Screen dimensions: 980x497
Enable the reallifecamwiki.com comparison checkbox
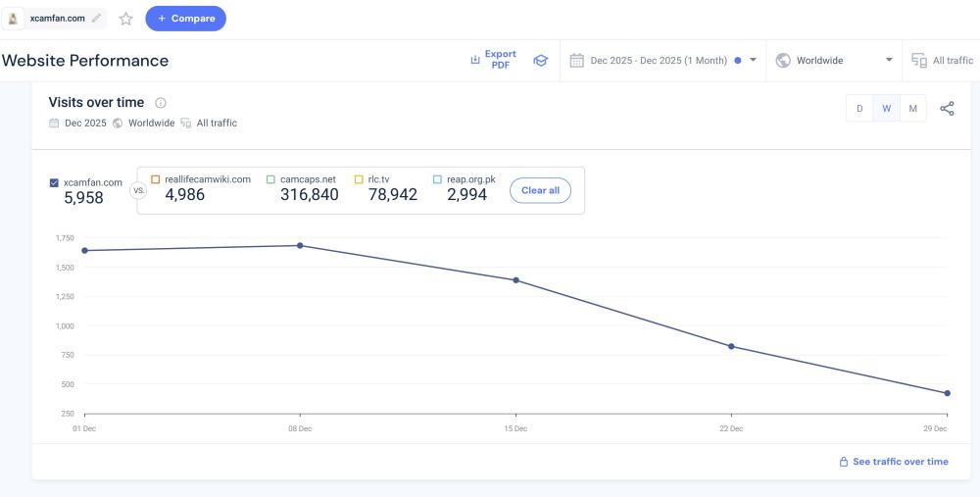pyautogui.click(x=155, y=179)
